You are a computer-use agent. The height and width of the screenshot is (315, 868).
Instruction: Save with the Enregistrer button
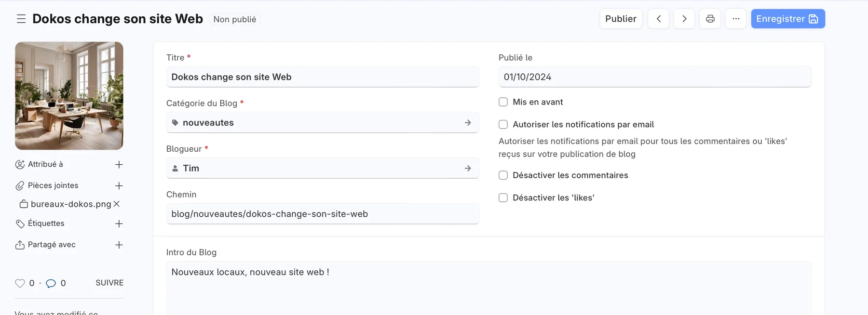pos(787,19)
